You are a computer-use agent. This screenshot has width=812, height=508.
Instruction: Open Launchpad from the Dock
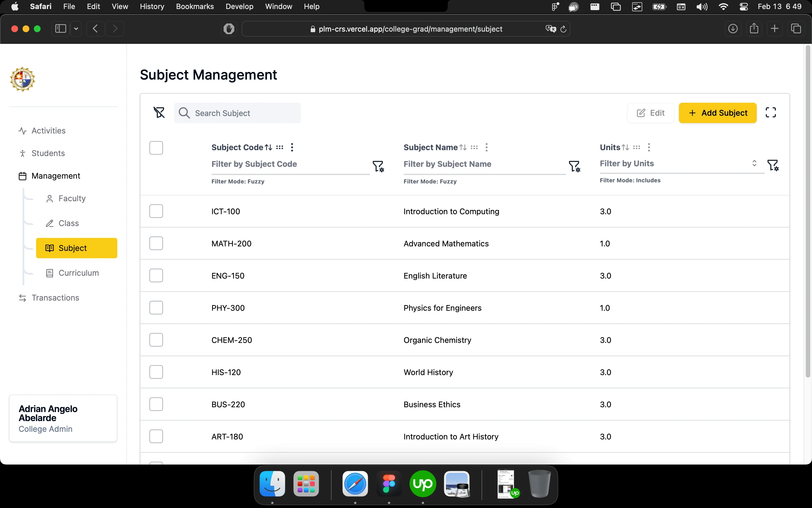(x=306, y=484)
